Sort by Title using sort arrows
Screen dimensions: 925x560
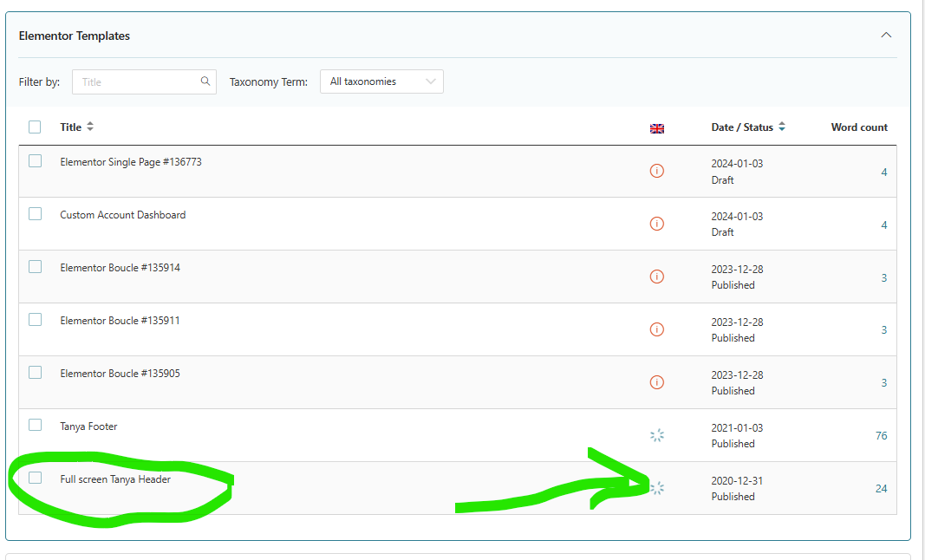tap(90, 127)
